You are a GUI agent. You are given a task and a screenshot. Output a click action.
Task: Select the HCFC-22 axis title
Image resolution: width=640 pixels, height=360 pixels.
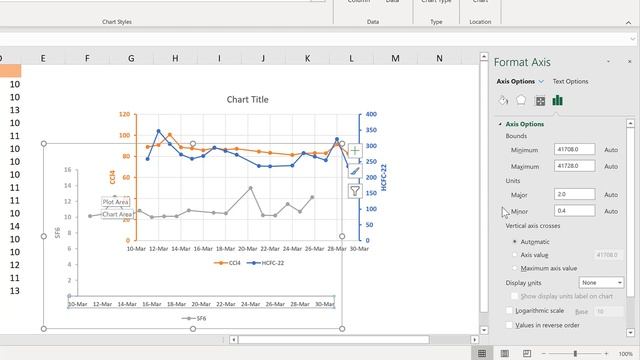pos(384,178)
